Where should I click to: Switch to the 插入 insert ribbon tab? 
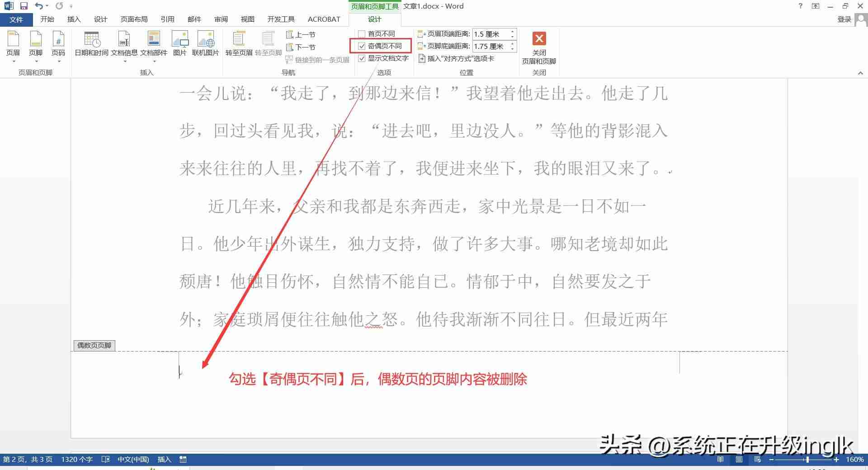tap(74, 19)
